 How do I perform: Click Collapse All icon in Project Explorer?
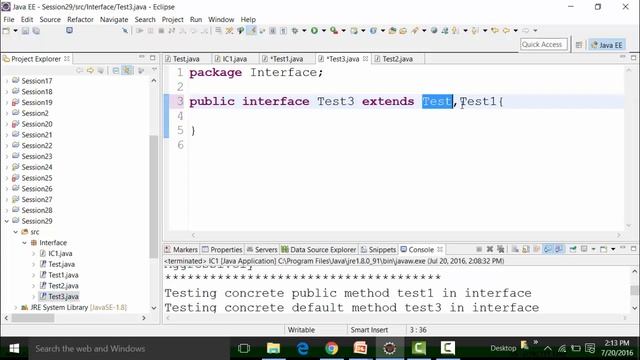[116, 71]
